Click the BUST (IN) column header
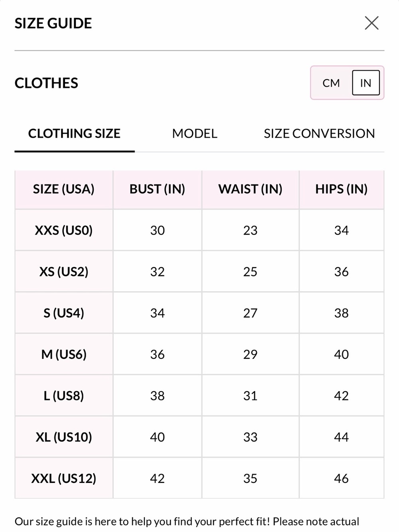The image size is (399, 532). tap(158, 189)
